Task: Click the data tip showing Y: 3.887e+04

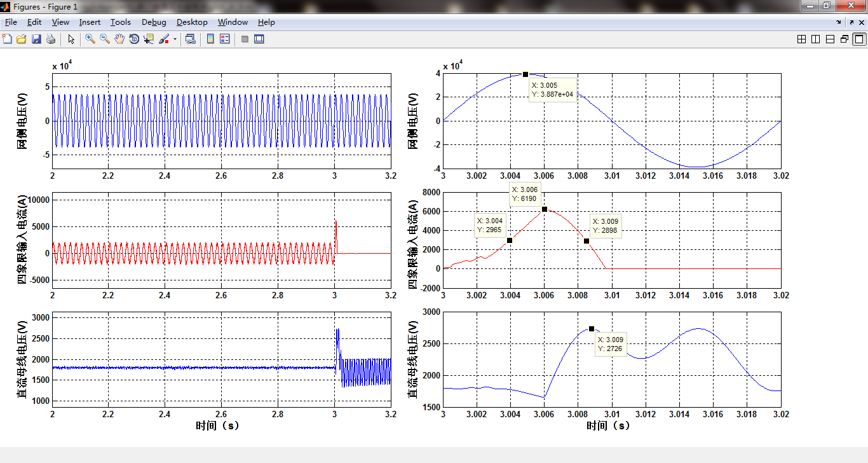Action: (553, 90)
